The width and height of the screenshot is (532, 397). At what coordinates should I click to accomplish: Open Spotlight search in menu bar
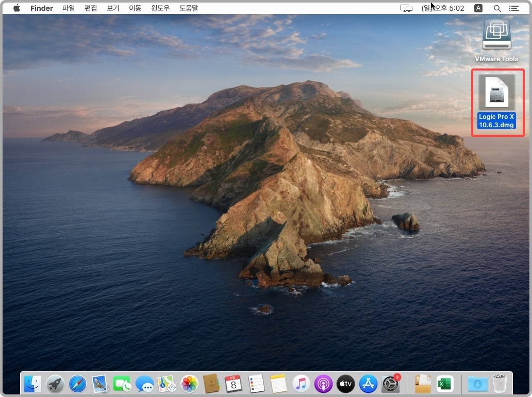497,8
